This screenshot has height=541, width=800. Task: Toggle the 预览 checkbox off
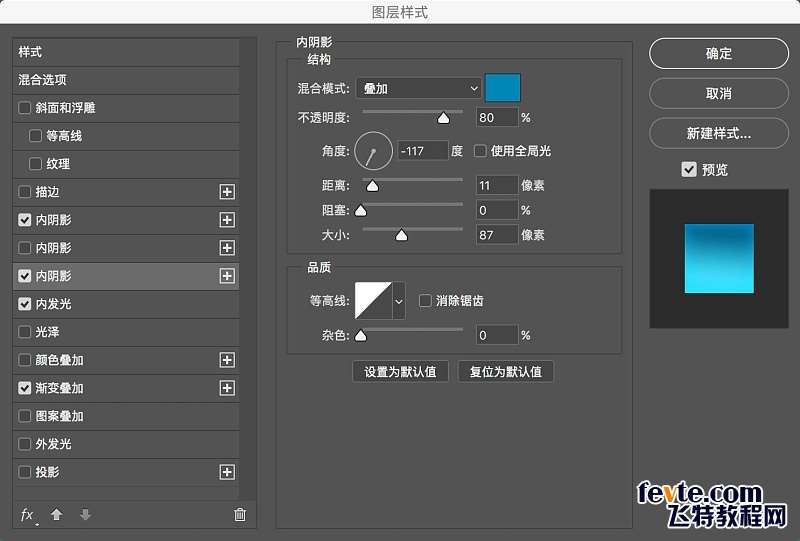click(689, 169)
